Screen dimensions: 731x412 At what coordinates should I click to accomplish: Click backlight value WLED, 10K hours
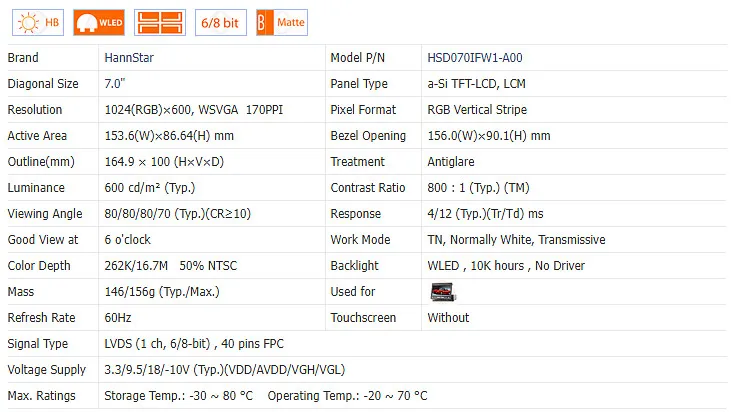pyautogui.click(x=476, y=266)
